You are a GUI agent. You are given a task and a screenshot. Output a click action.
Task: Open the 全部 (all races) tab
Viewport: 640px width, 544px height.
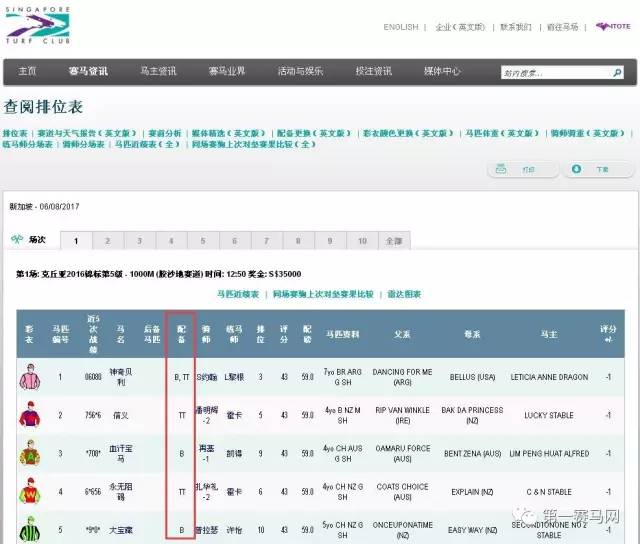pyautogui.click(x=392, y=241)
